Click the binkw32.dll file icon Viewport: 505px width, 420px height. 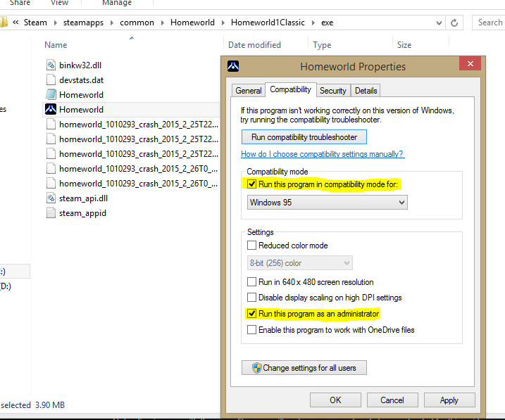(51, 65)
